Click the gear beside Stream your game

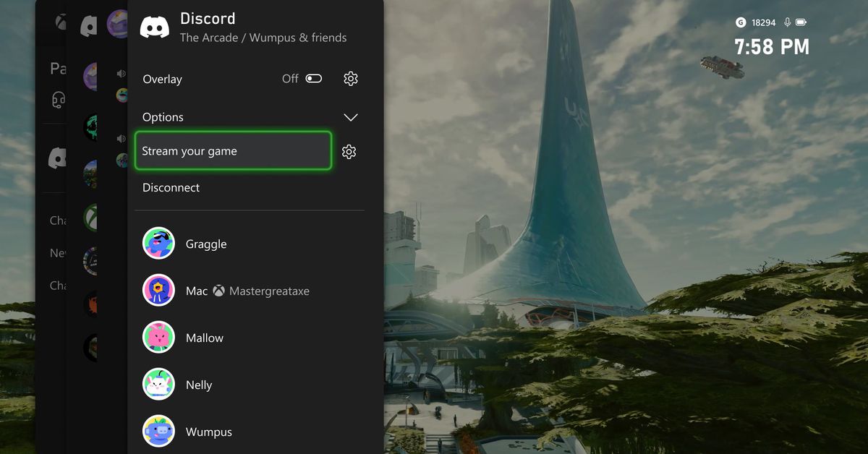(x=349, y=151)
